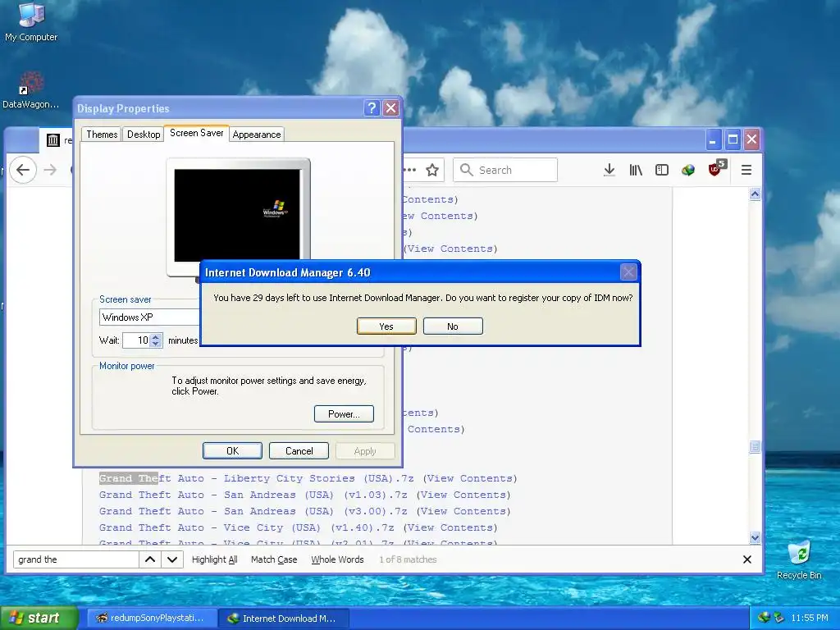Screen dimensions: 840x630
Task: Increase the Wait minutes spinner
Action: pos(156,337)
